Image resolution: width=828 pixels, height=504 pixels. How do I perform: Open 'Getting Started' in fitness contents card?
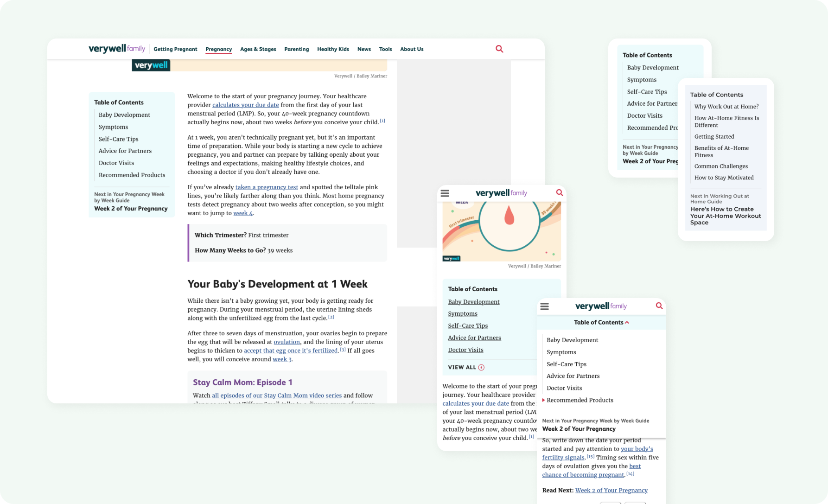pyautogui.click(x=714, y=137)
